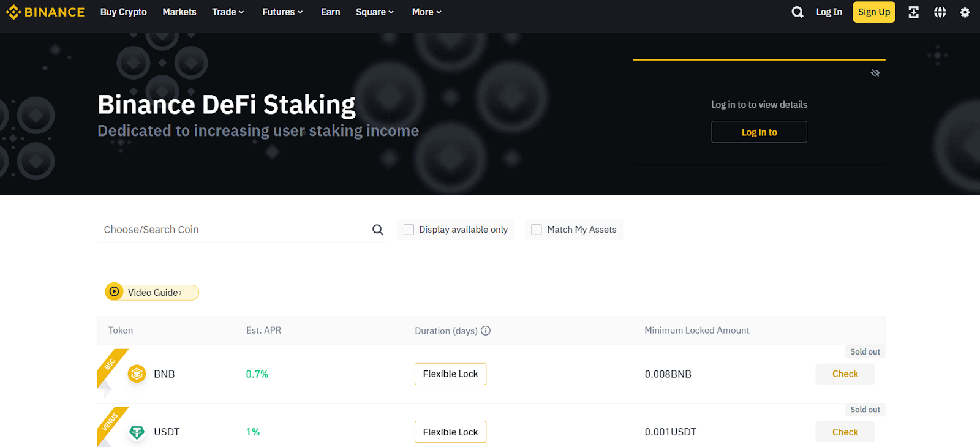Click the search icon in coin search field

click(378, 230)
